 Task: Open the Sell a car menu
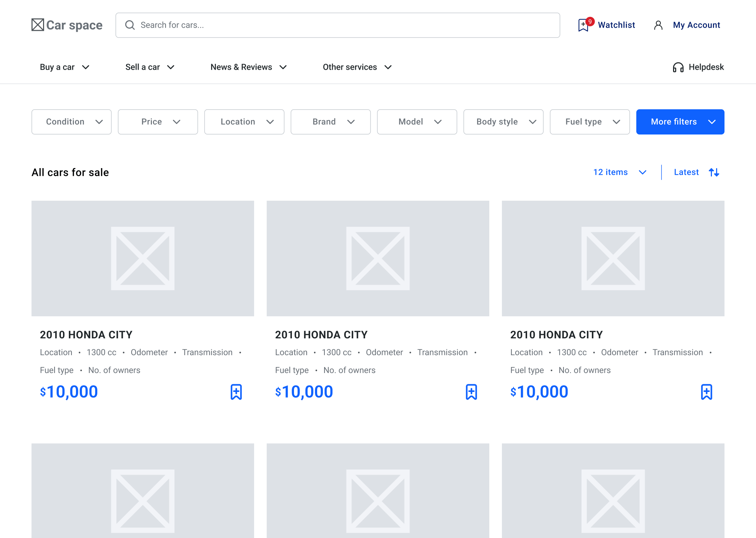click(x=150, y=67)
